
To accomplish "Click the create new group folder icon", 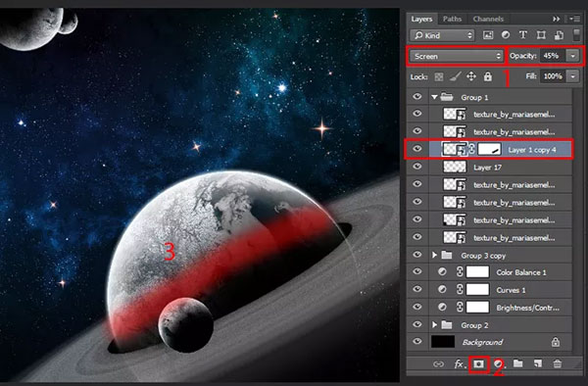I will (517, 363).
